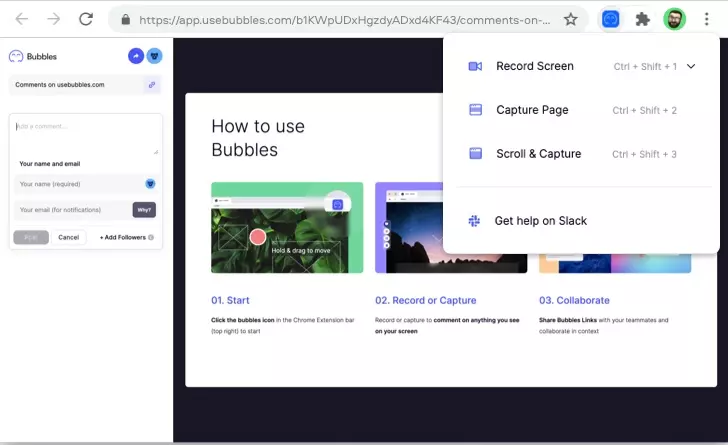Click the browser back arrow
728x445 pixels.
(x=22, y=19)
